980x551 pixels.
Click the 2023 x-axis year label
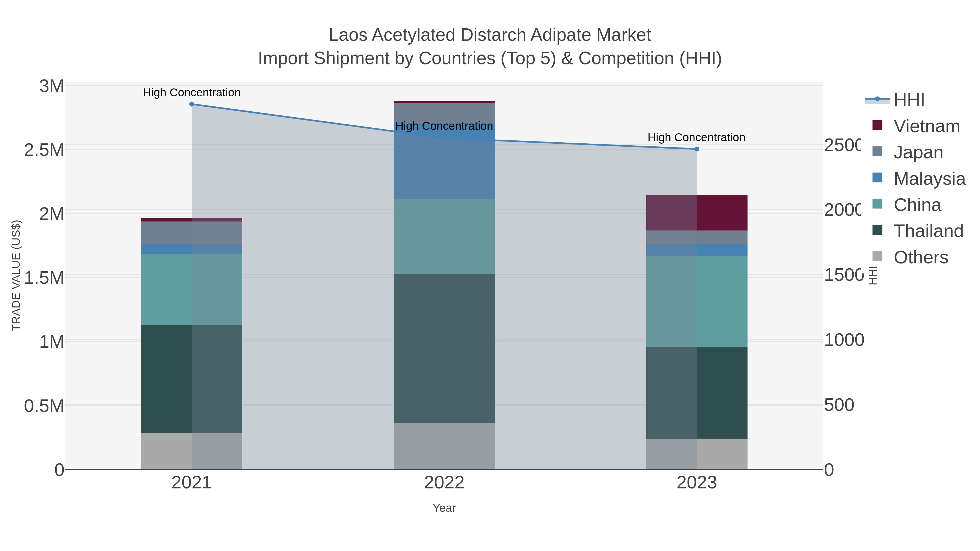(697, 483)
